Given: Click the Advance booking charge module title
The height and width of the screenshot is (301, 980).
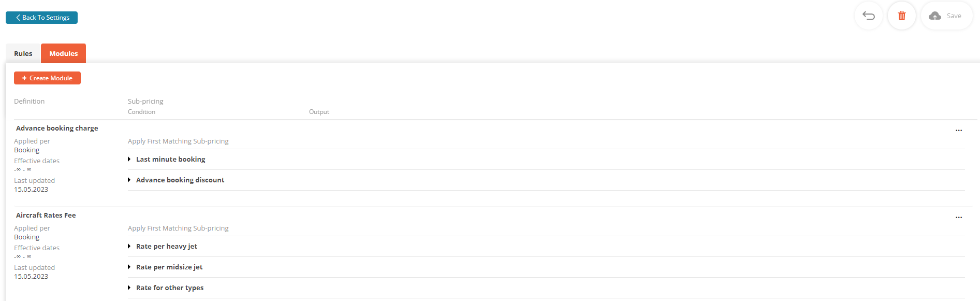Looking at the screenshot, I should coord(57,128).
